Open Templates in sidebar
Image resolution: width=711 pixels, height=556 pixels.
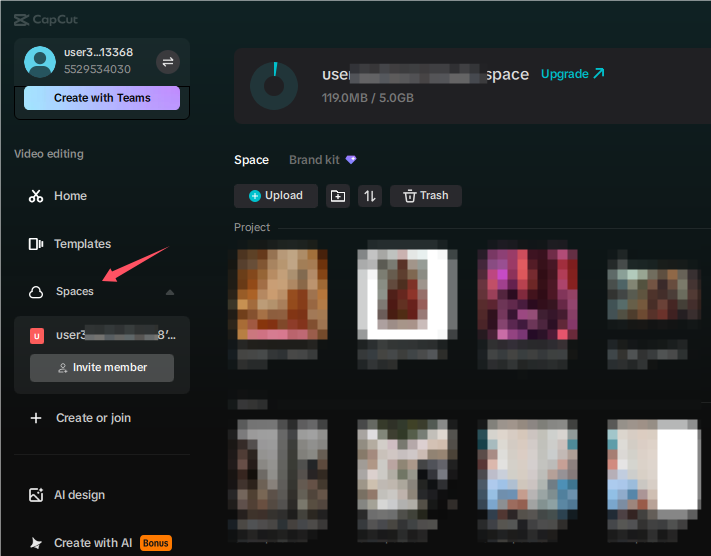click(x=83, y=244)
